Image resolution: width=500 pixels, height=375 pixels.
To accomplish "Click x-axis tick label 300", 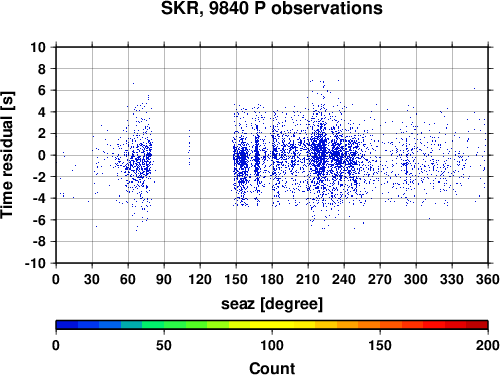I will point(416,279).
